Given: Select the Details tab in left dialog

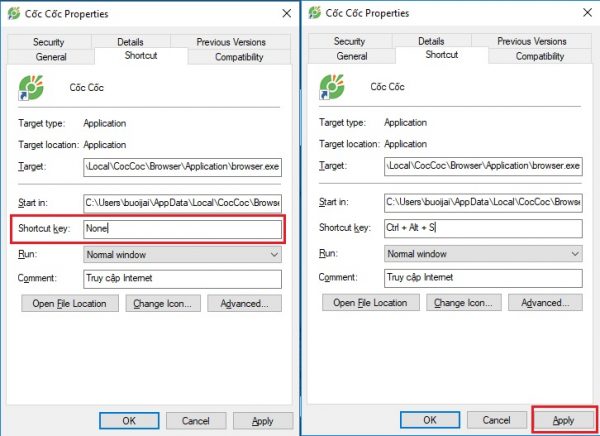Looking at the screenshot, I should [x=130, y=42].
